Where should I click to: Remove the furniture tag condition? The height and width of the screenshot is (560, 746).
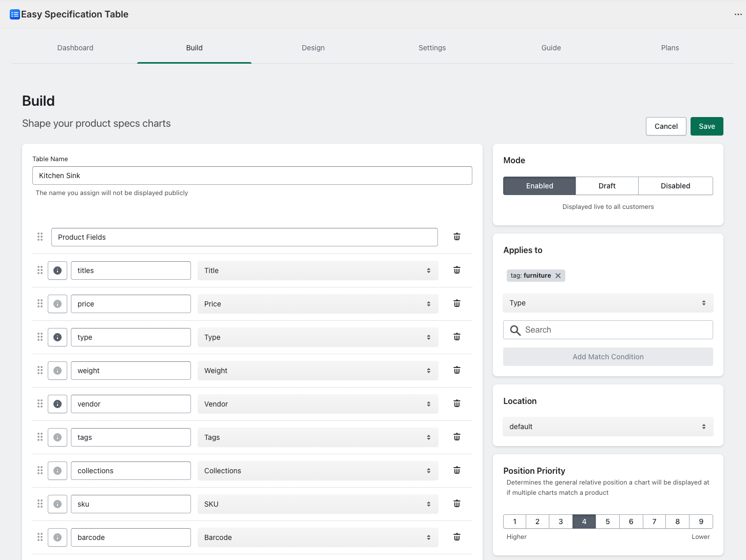(x=558, y=276)
